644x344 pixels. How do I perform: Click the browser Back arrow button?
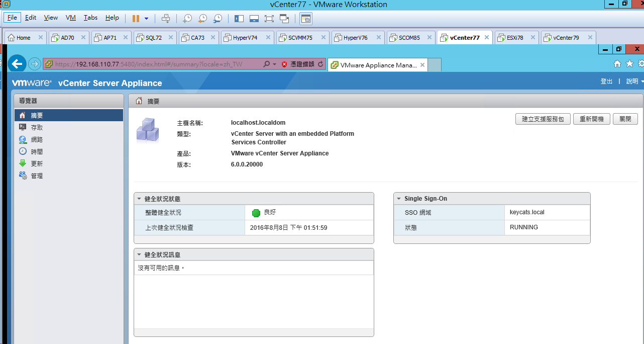[x=17, y=63]
